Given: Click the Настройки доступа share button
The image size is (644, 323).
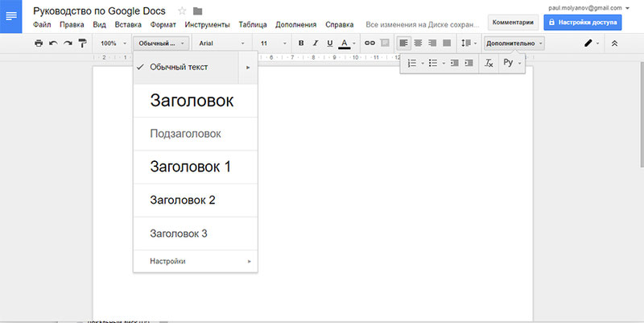Looking at the screenshot, I should pos(583,23).
